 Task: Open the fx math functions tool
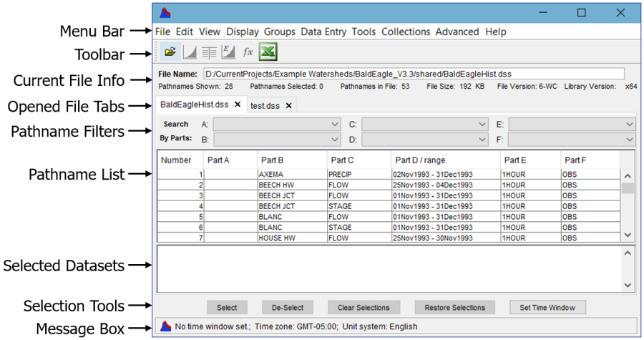point(248,52)
